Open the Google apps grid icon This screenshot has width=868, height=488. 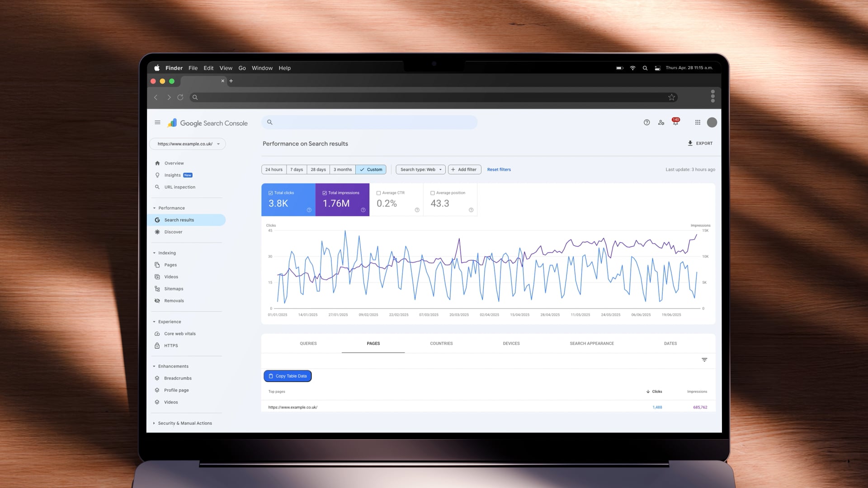pyautogui.click(x=698, y=122)
